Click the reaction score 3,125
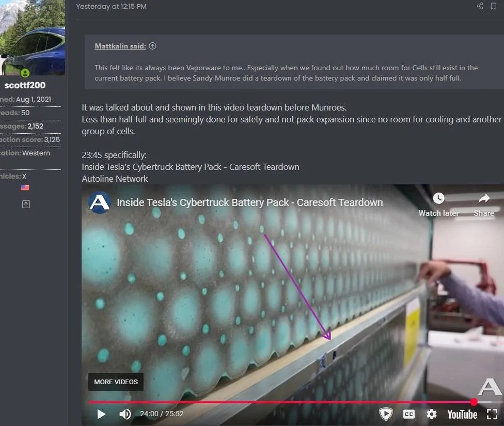Viewport: 504px width, 426px height. click(x=52, y=139)
